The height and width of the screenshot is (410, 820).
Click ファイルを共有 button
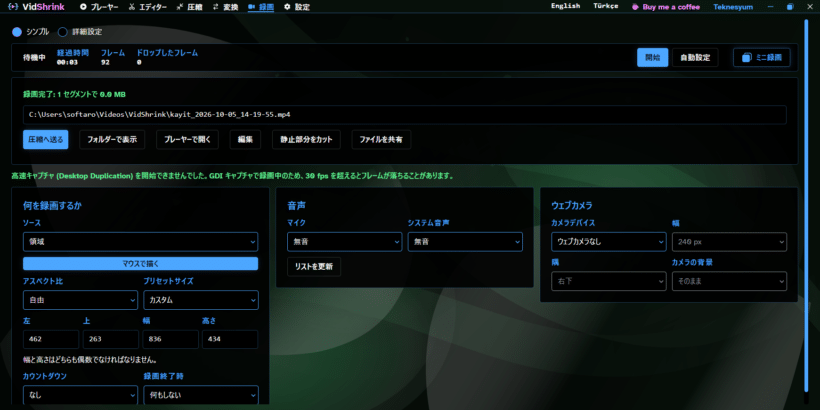click(381, 140)
